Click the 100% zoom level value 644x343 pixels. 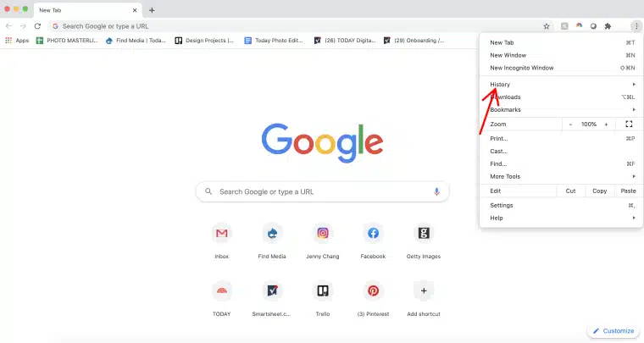(589, 124)
